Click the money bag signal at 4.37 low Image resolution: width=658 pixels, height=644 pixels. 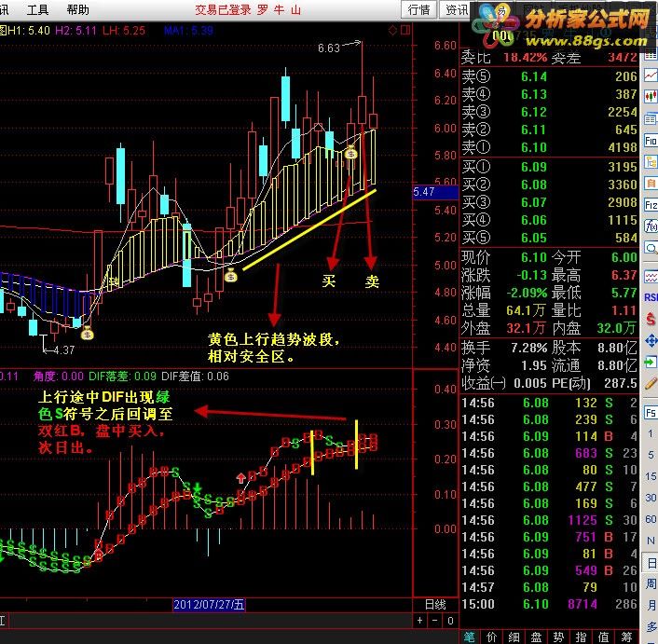click(87, 334)
